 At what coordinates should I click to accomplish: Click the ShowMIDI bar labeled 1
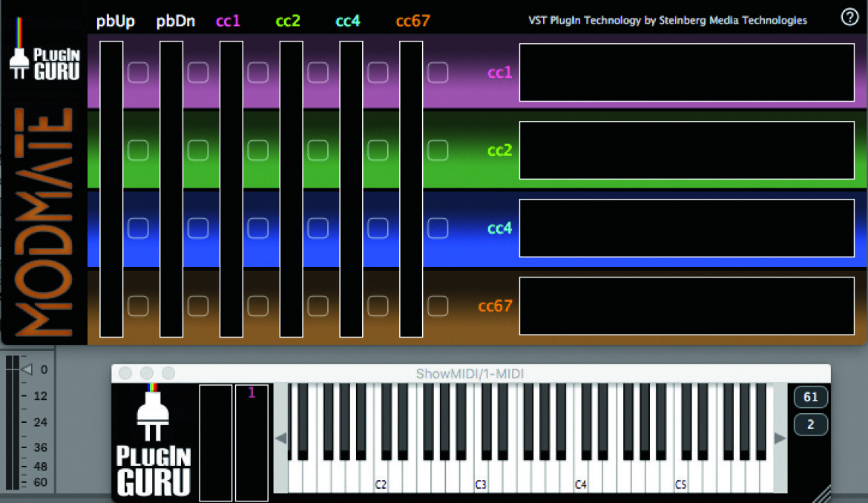[x=252, y=443]
